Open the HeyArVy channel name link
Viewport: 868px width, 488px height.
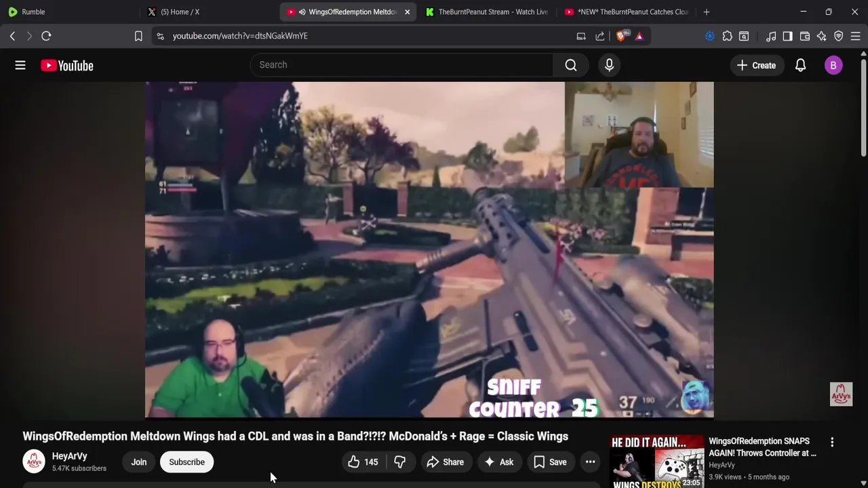click(x=70, y=456)
